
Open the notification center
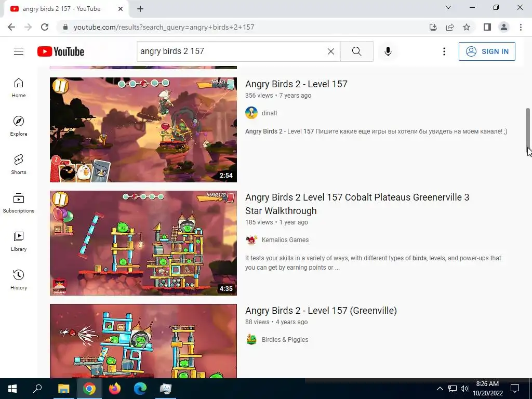point(515,389)
